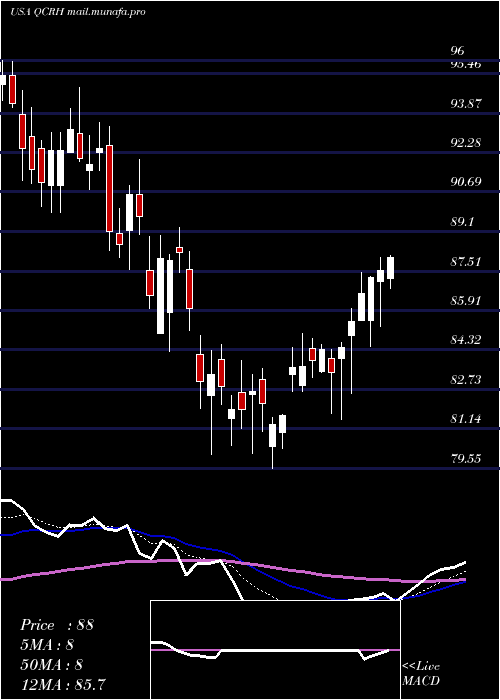Click the '50MA : 8' readout

point(52,664)
